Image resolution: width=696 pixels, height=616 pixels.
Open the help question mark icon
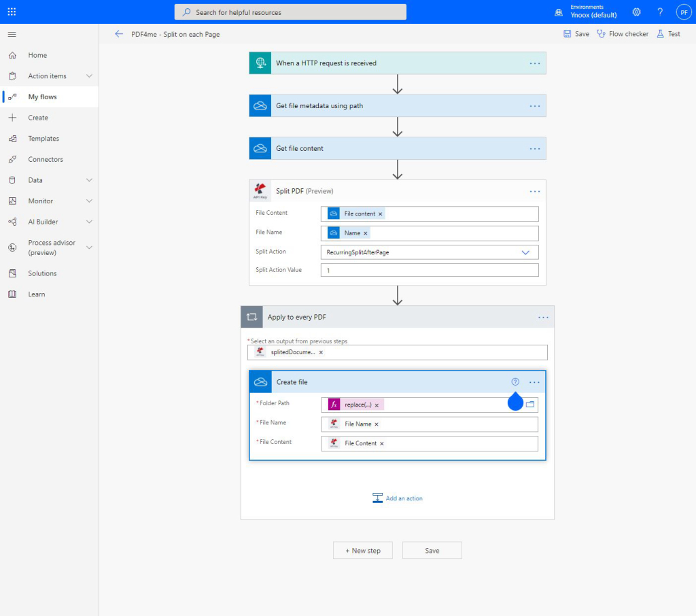[659, 12]
